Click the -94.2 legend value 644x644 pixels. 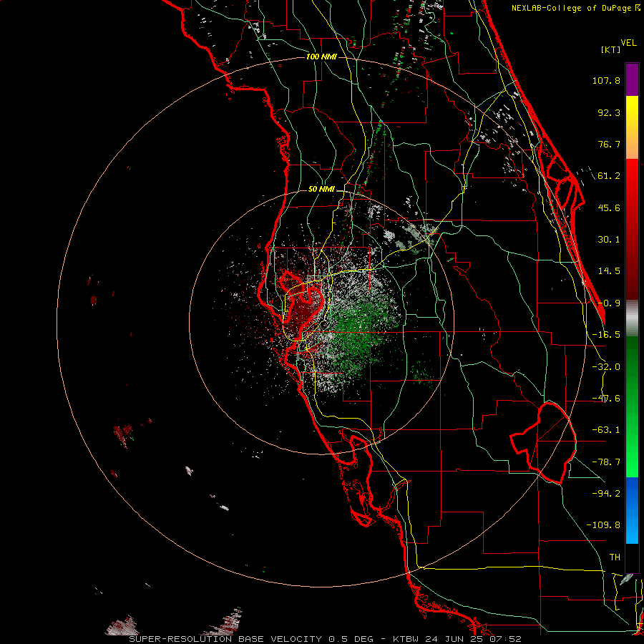pos(606,494)
